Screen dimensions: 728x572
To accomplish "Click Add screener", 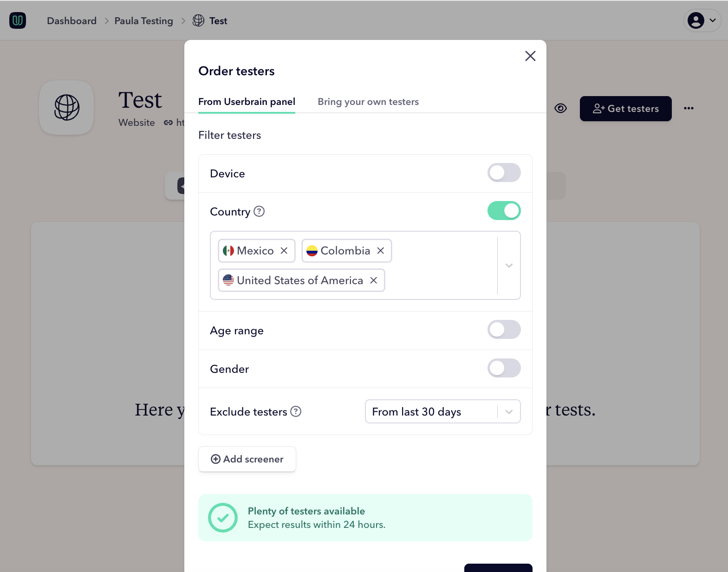I will (247, 459).
